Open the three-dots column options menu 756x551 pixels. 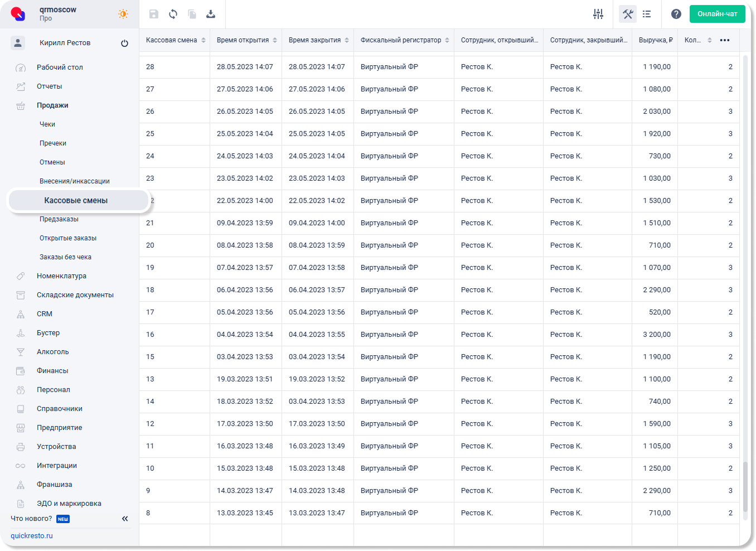(725, 40)
